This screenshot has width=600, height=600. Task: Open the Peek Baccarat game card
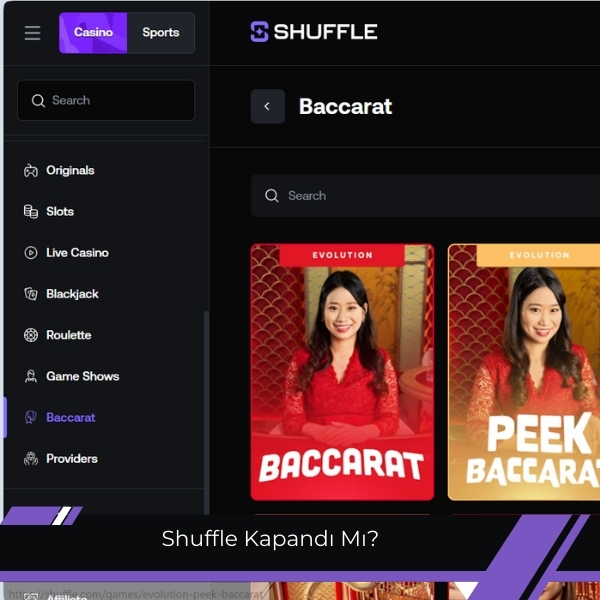(x=524, y=372)
